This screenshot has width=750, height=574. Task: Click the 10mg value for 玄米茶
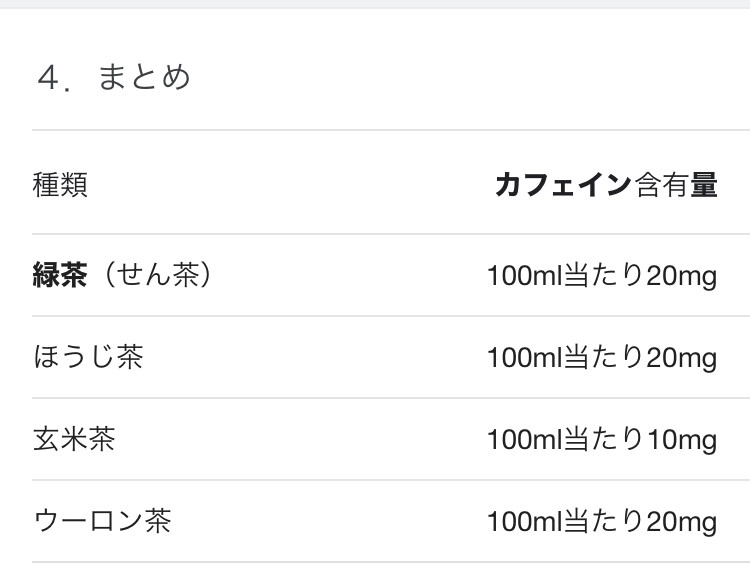tap(682, 440)
